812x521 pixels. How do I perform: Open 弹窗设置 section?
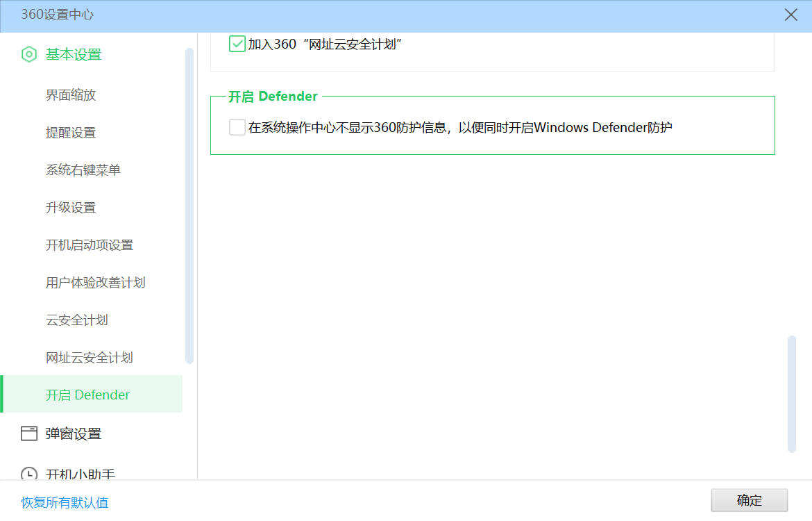(x=73, y=433)
